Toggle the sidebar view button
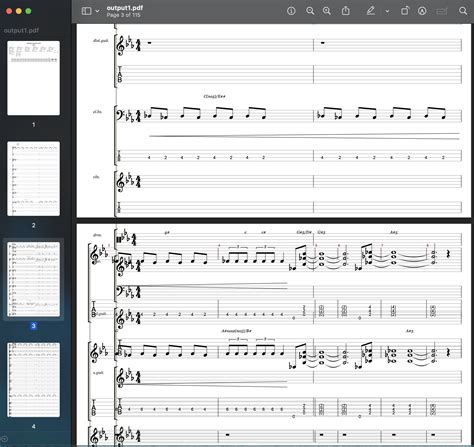The width and height of the screenshot is (474, 447). (86, 11)
